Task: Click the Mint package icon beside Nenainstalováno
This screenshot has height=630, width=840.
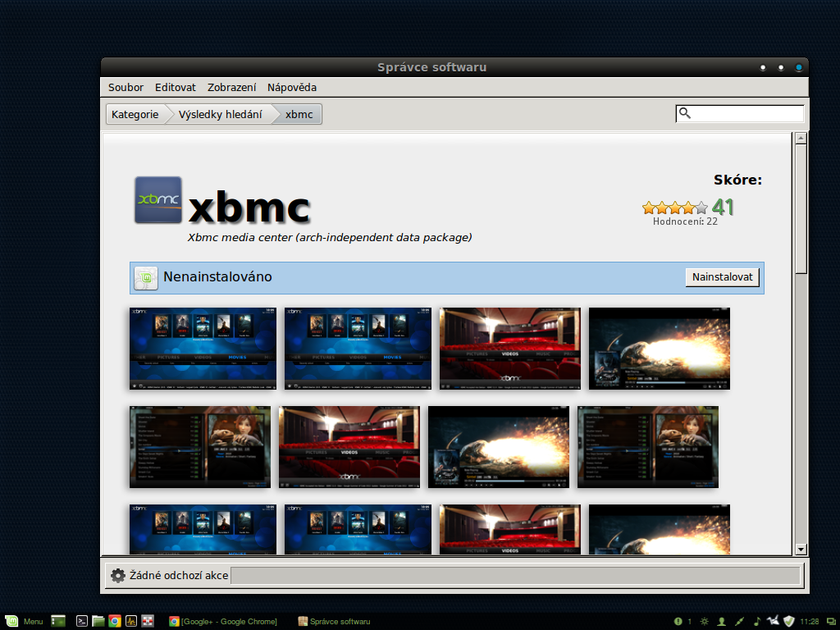Action: (x=146, y=278)
